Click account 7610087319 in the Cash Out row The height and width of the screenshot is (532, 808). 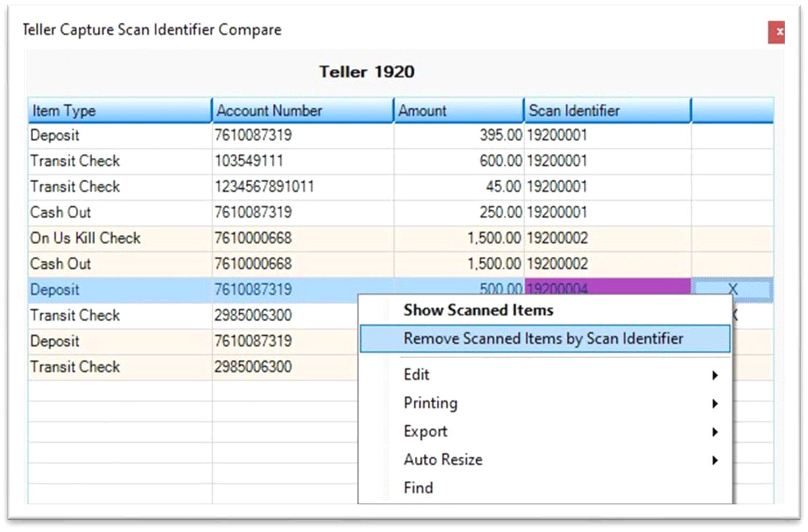[x=303, y=212]
